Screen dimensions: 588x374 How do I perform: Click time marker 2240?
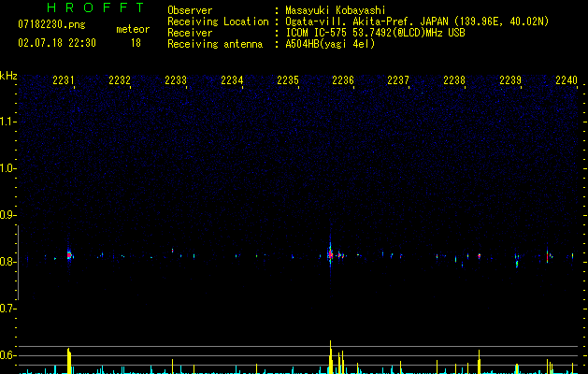566,80
